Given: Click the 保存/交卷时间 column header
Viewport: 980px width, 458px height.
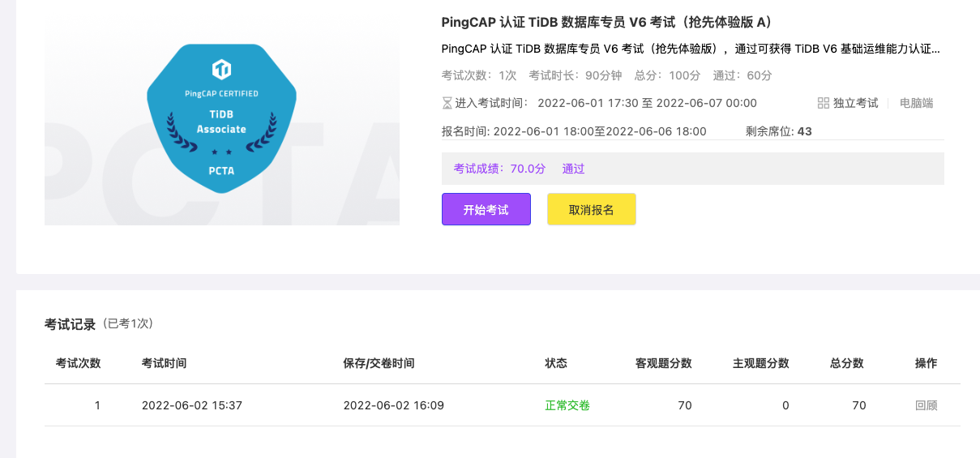Looking at the screenshot, I should pyautogui.click(x=379, y=363).
